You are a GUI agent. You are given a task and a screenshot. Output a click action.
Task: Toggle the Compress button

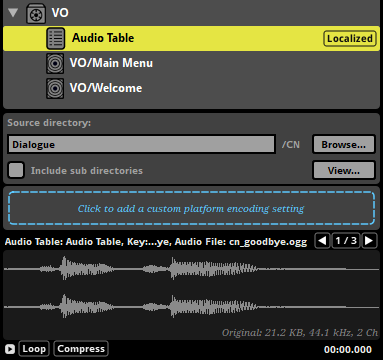click(81, 349)
